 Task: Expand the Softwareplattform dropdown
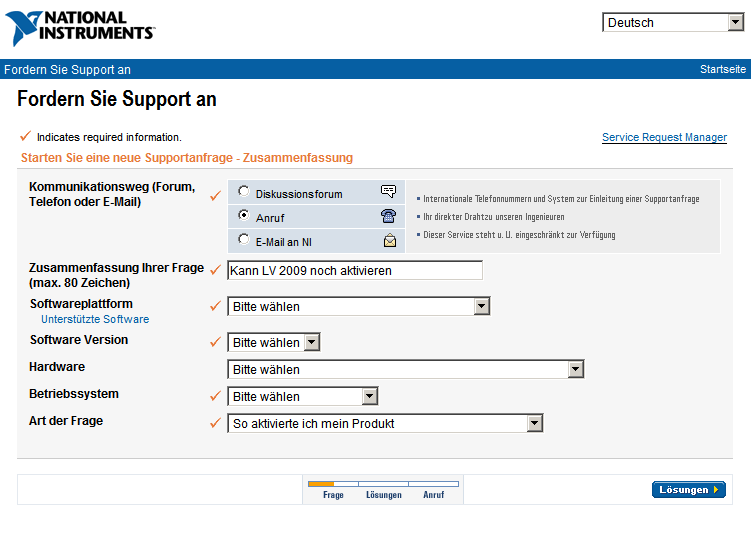[x=359, y=307]
